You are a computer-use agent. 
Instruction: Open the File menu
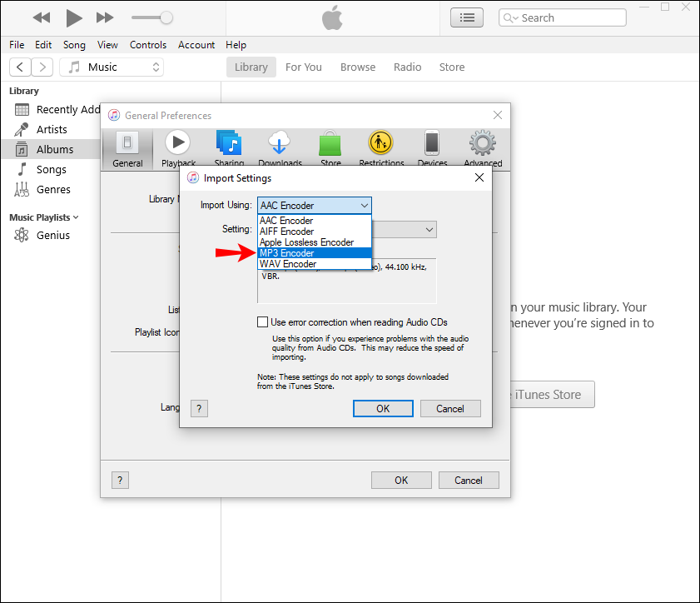17,45
